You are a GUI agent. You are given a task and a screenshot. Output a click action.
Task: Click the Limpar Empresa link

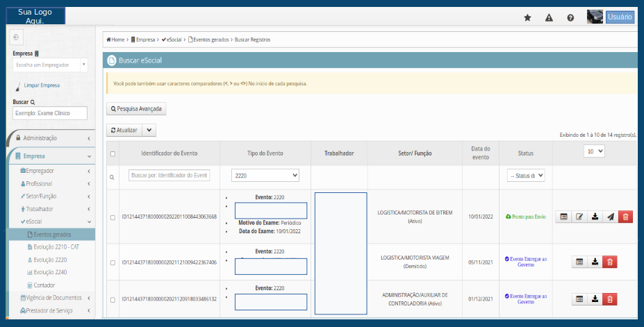(42, 85)
